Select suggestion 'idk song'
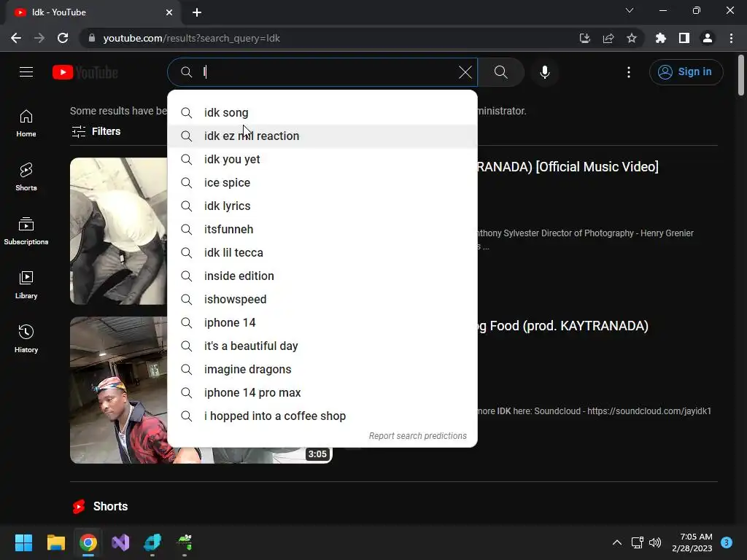Screen dimensions: 747x560 click(322, 113)
